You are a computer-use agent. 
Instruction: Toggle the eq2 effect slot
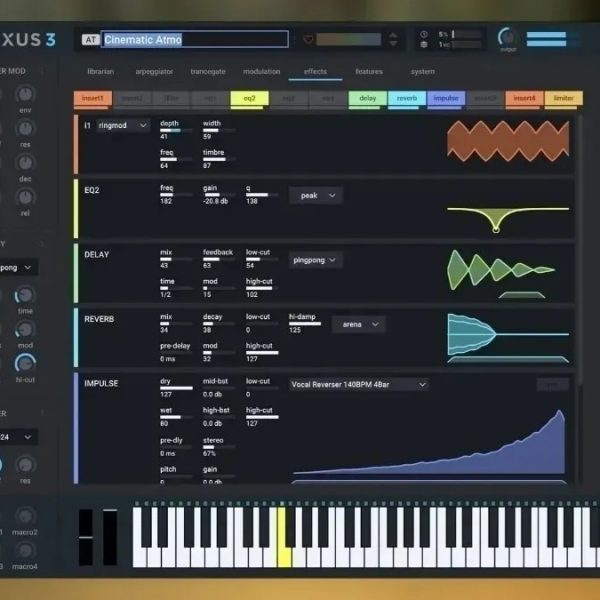click(249, 98)
